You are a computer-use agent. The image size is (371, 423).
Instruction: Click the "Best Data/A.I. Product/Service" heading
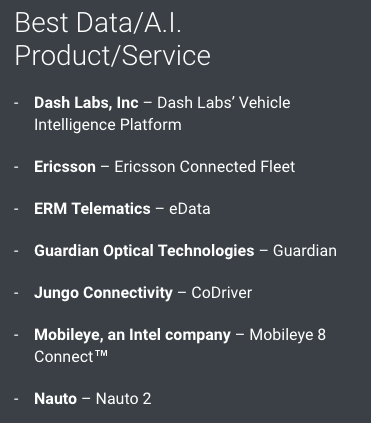pyautogui.click(x=113, y=39)
